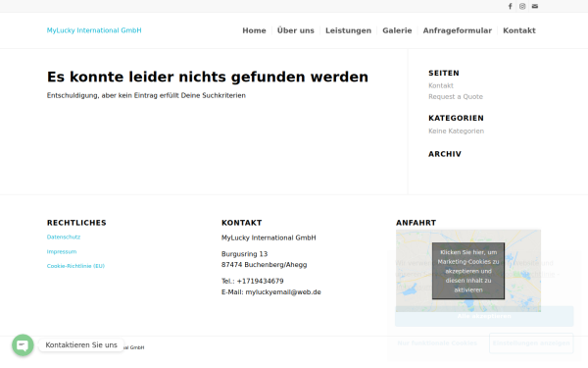Activate map via marketing cookies overlay
Viewport: 588px width, 368px height.
[468, 271]
